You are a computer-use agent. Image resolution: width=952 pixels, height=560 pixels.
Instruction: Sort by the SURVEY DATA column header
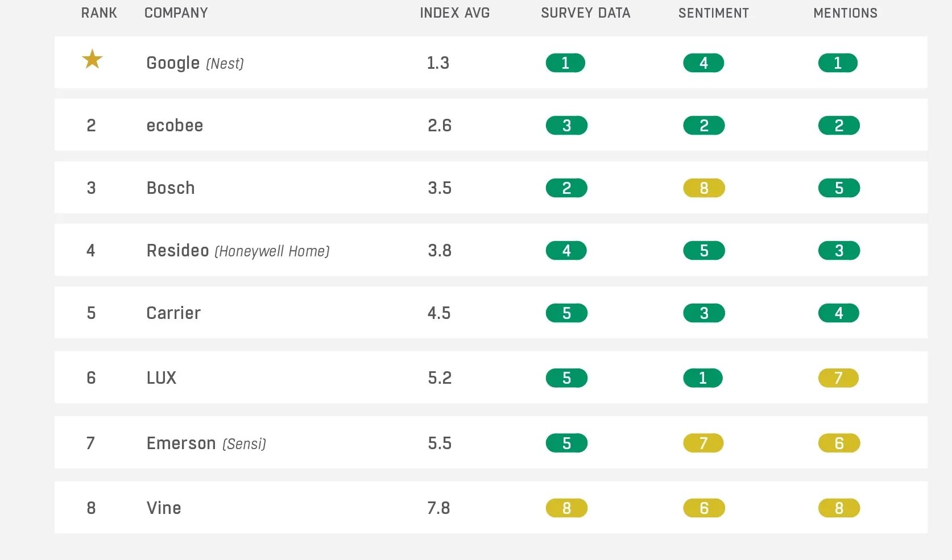pos(585,13)
